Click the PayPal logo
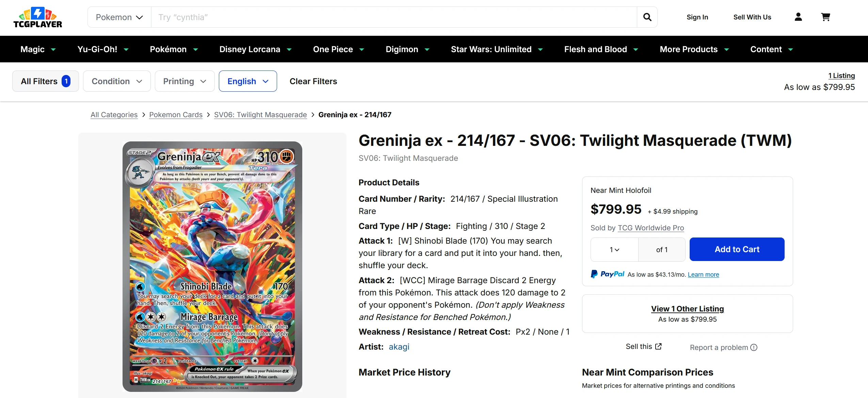 tap(608, 274)
